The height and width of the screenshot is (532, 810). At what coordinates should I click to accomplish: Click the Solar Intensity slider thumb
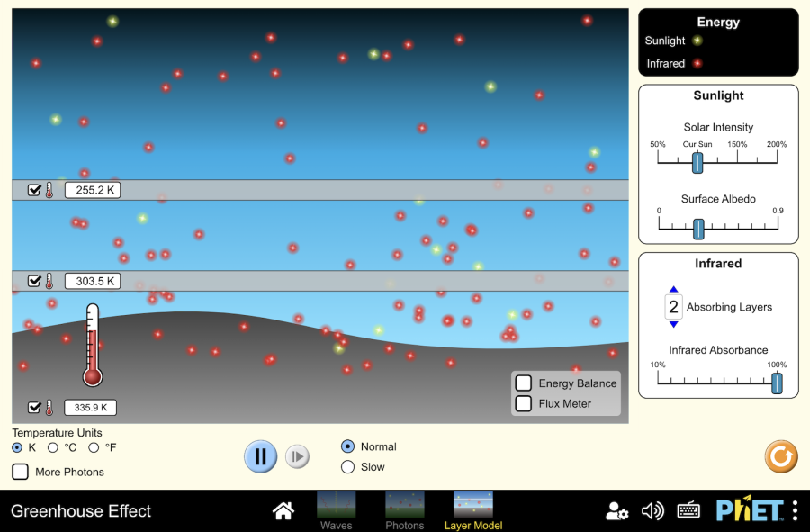[697, 162]
